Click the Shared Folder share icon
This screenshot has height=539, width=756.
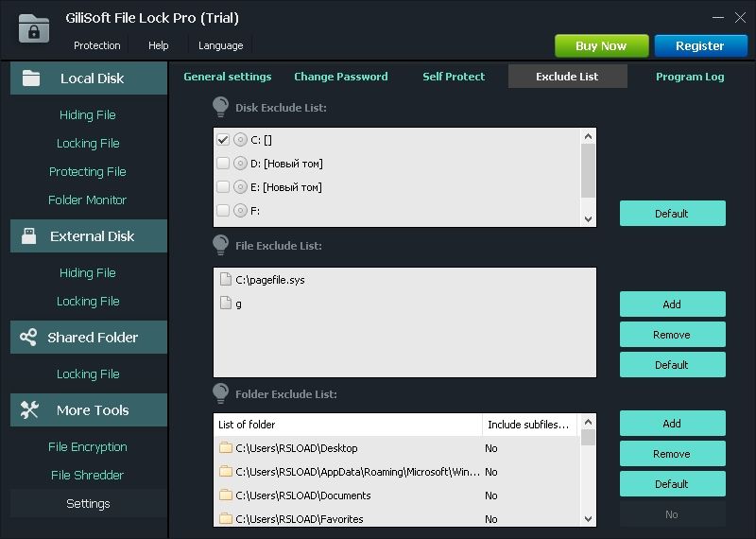(x=28, y=337)
